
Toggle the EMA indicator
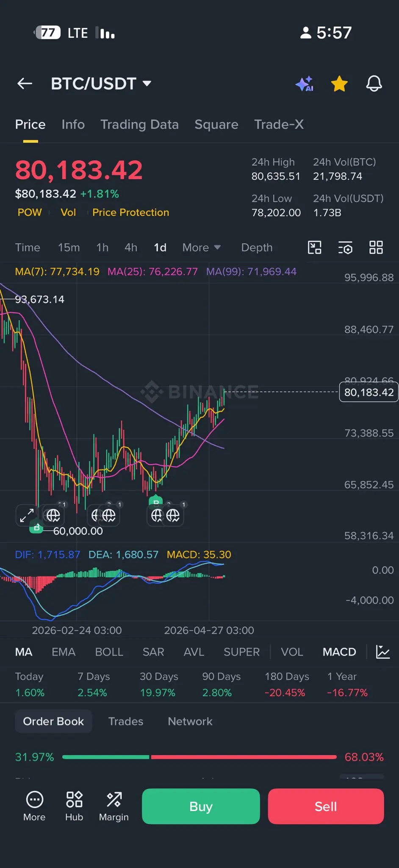[x=64, y=652]
